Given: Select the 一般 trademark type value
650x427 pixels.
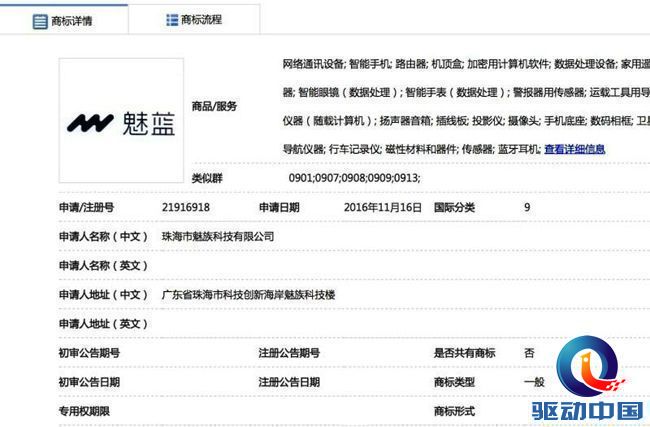Looking at the screenshot, I should pos(534,382).
